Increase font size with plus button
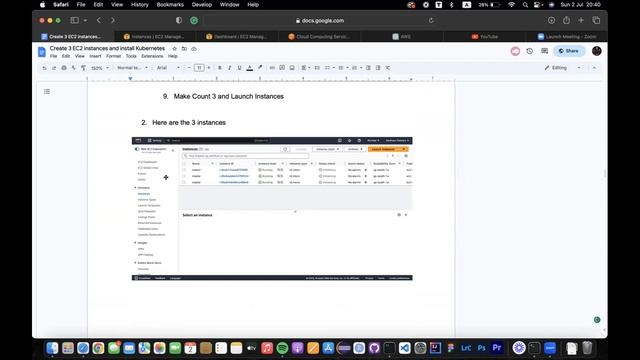The width and height of the screenshot is (640, 360). coord(209,68)
